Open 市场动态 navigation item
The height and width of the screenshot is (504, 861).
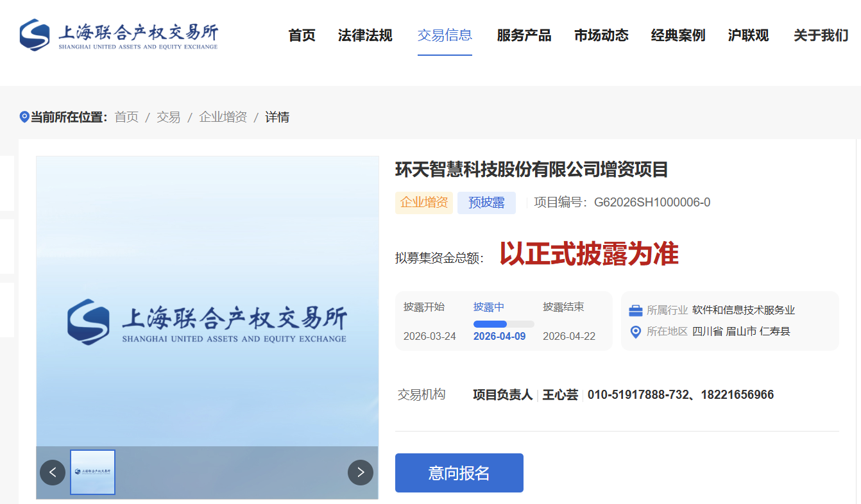(601, 35)
